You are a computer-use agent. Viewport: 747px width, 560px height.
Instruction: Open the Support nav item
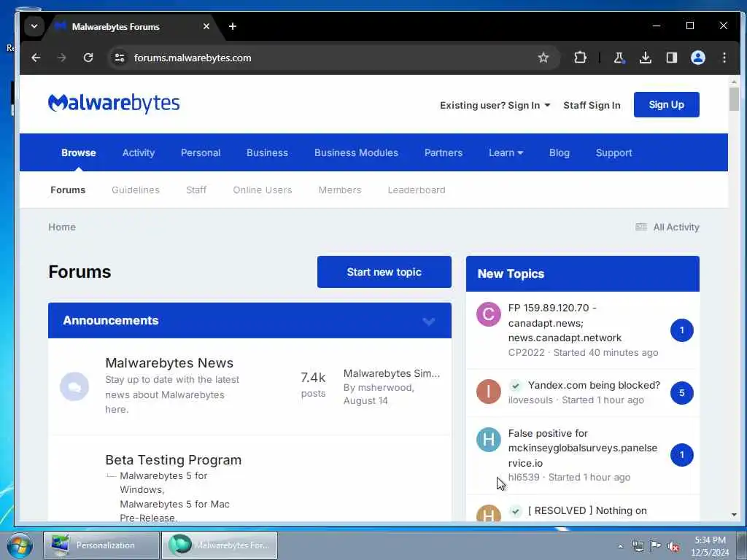[x=614, y=152]
